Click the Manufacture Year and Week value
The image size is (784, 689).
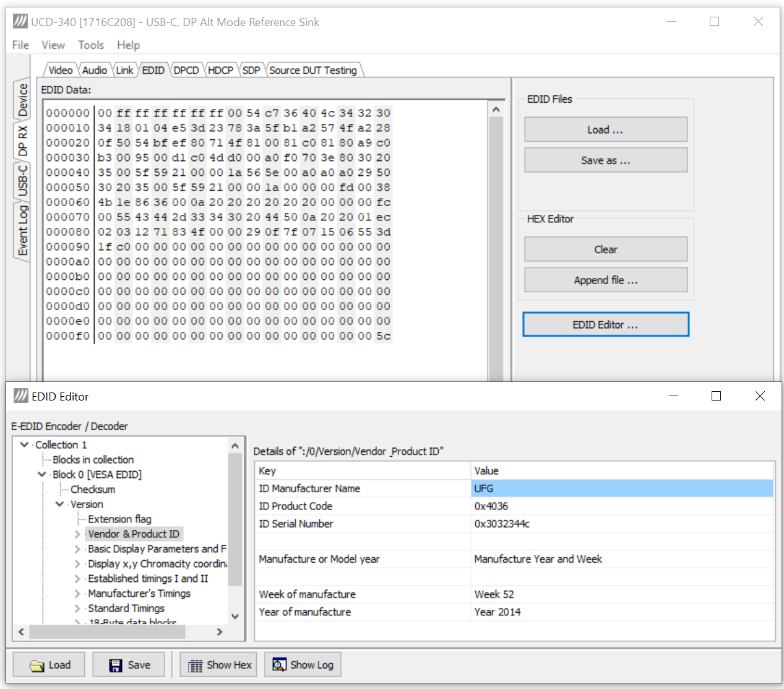(622, 559)
